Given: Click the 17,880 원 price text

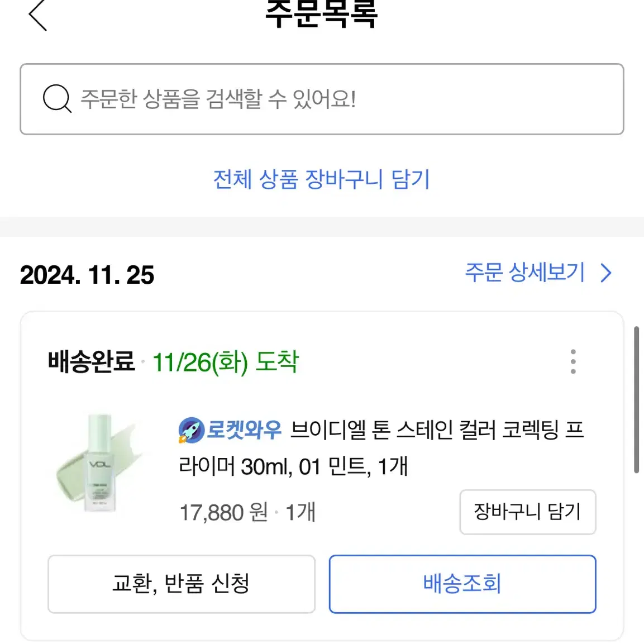Looking at the screenshot, I should tap(224, 513).
